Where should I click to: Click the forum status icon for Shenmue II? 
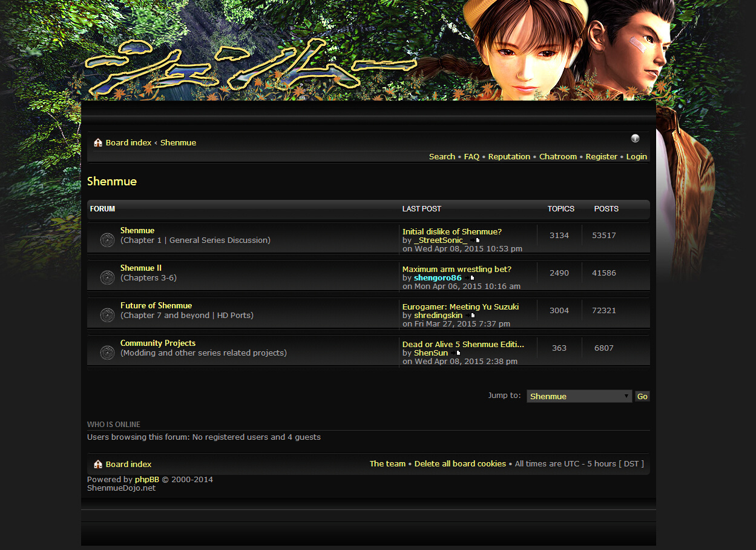[107, 277]
